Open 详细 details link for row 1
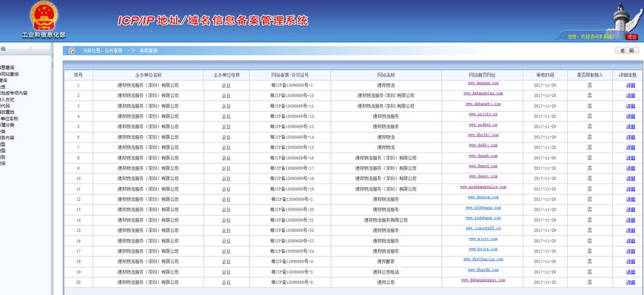This screenshot has height=295, width=644. 631,85
